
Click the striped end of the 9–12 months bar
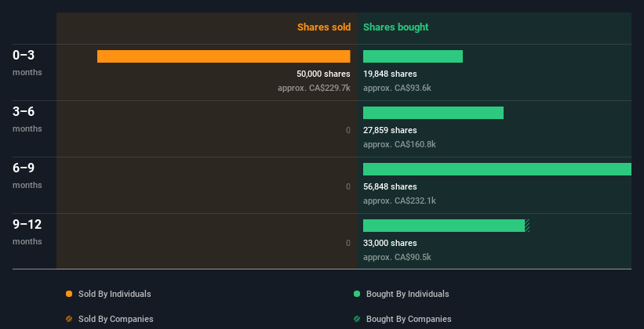pyautogui.click(x=527, y=226)
